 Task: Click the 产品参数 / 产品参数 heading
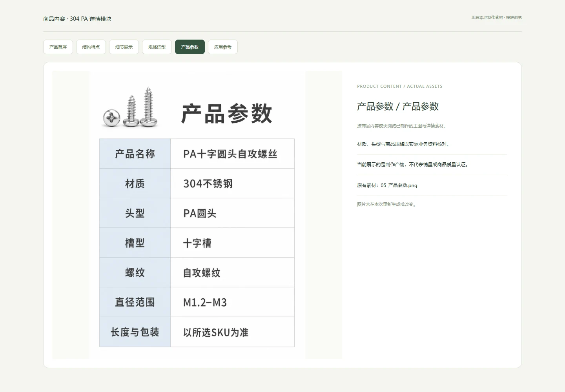398,107
